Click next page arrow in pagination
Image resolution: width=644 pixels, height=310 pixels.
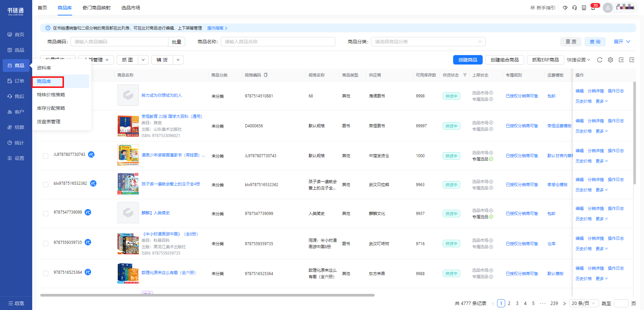pyautogui.click(x=565, y=303)
